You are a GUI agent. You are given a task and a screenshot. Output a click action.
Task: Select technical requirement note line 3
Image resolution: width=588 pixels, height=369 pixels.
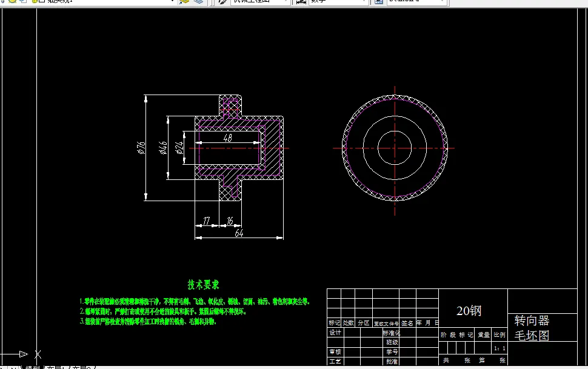[148, 322]
